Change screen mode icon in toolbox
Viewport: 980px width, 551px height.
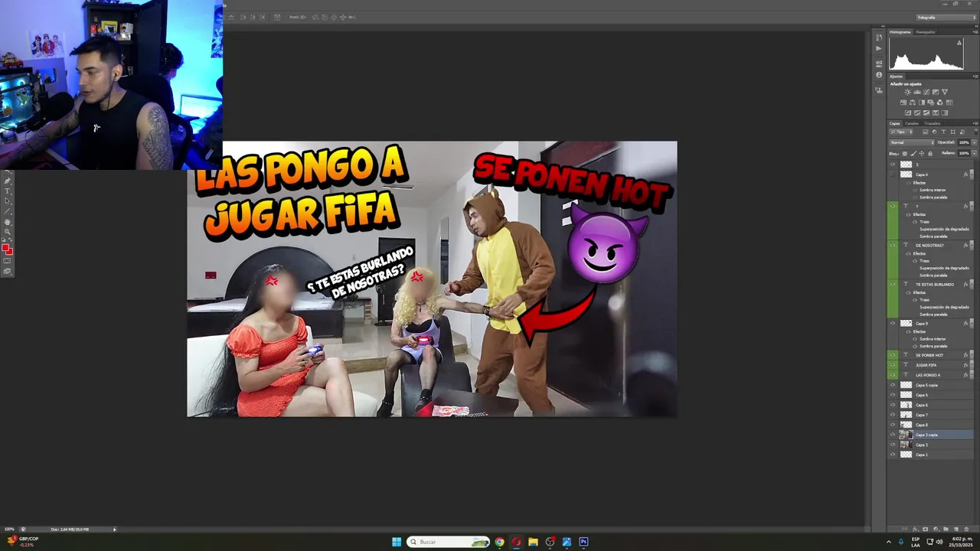coord(7,271)
